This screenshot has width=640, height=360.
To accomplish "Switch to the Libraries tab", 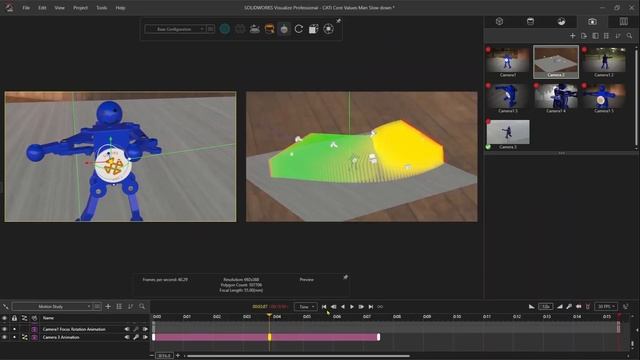I will click(624, 22).
